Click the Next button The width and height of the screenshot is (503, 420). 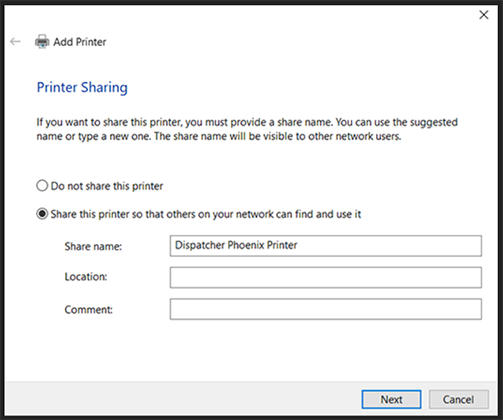click(x=391, y=399)
